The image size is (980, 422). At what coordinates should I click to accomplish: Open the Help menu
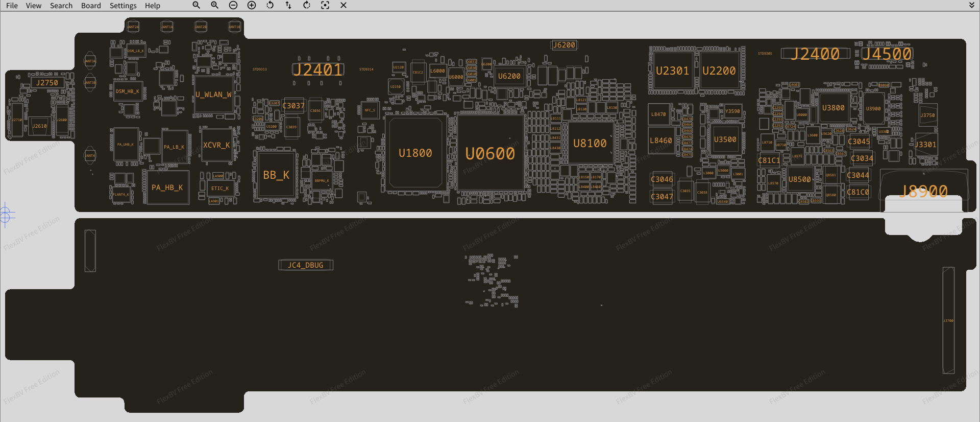click(x=152, y=6)
